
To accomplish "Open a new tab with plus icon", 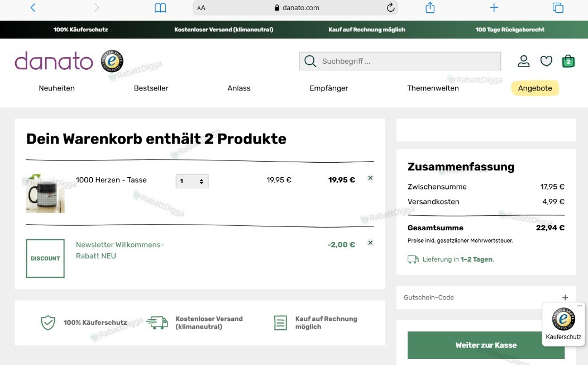I will point(494,7).
